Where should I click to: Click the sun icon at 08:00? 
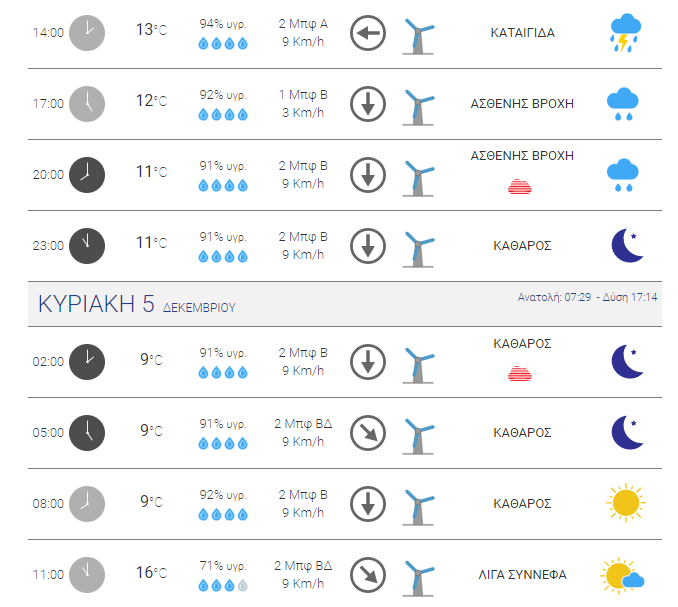tap(626, 503)
